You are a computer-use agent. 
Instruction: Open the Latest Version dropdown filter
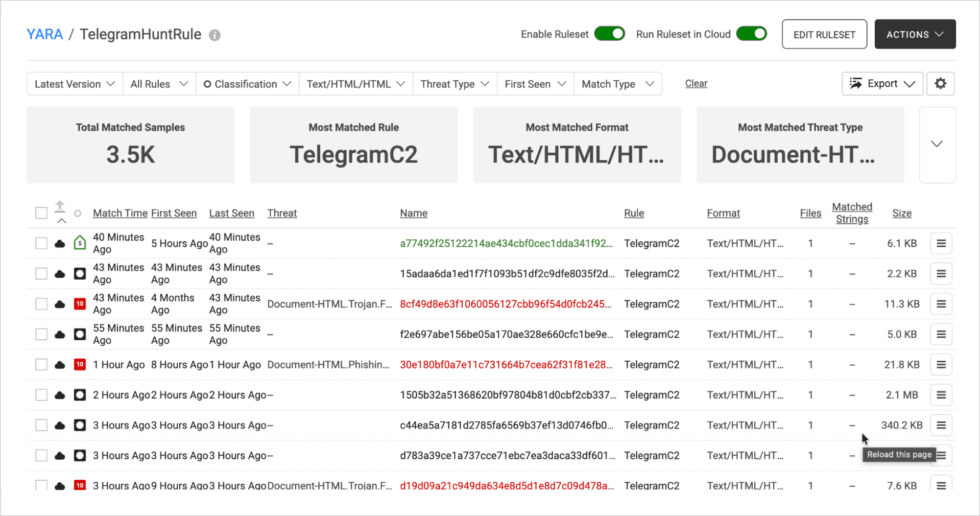75,84
